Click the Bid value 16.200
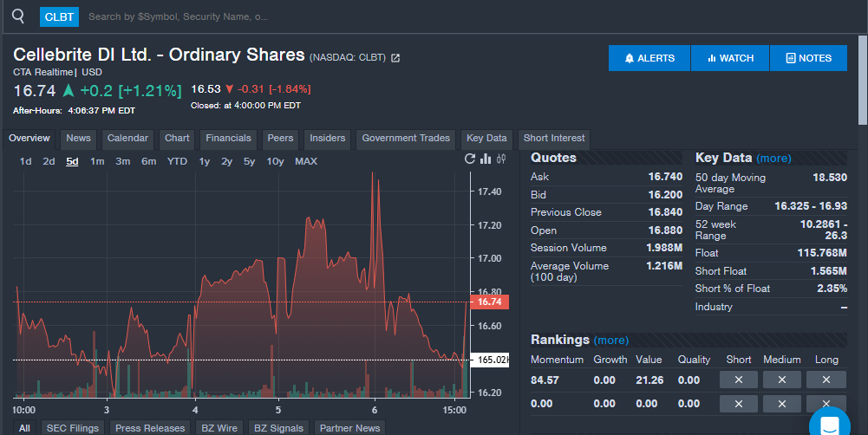Image resolution: width=868 pixels, height=435 pixels. (x=665, y=195)
